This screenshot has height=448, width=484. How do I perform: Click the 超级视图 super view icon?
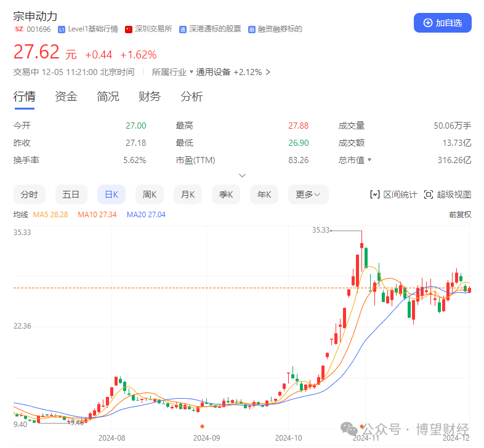pos(429,194)
